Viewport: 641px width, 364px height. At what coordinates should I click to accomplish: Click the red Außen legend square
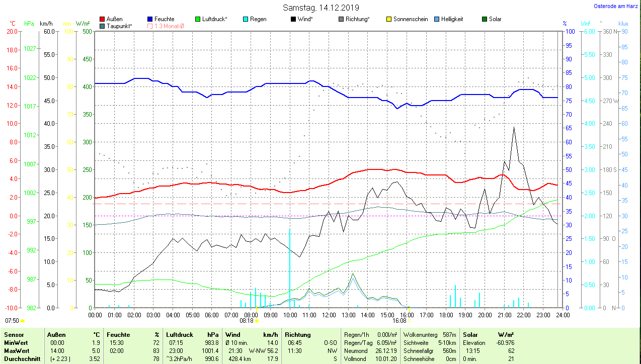coord(103,19)
